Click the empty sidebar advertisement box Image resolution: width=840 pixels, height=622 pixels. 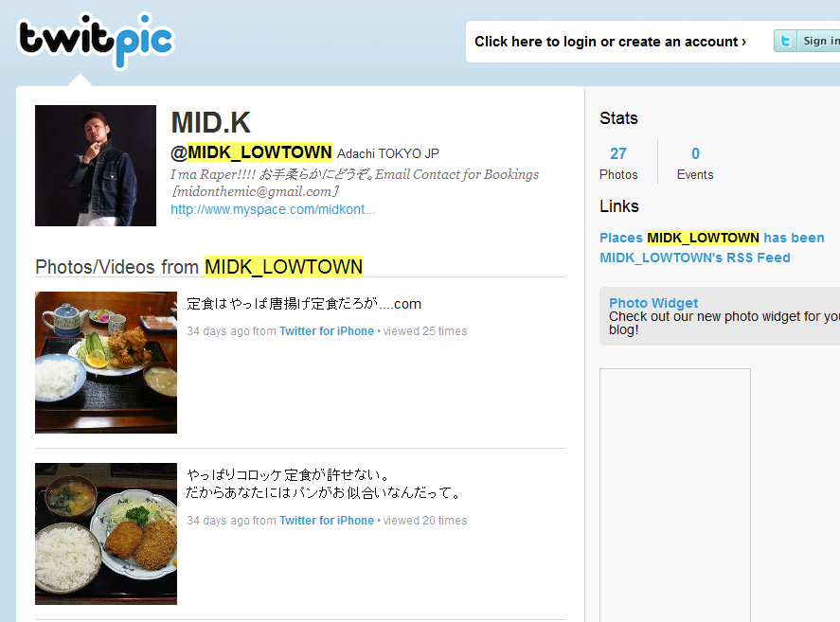coord(675,495)
